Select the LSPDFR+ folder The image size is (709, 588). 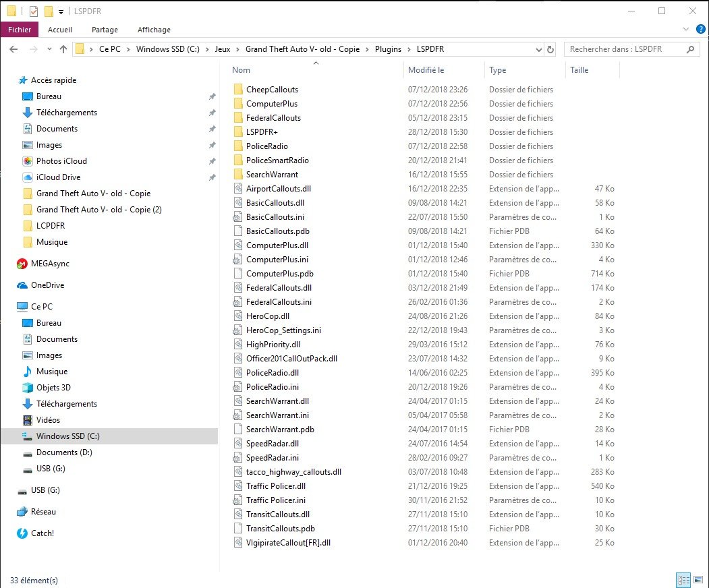[262, 132]
